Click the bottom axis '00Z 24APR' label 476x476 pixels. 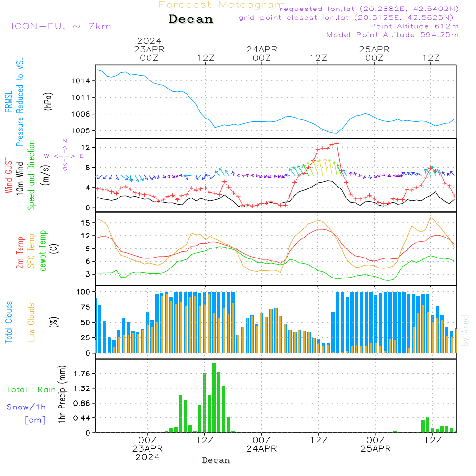pos(261,445)
